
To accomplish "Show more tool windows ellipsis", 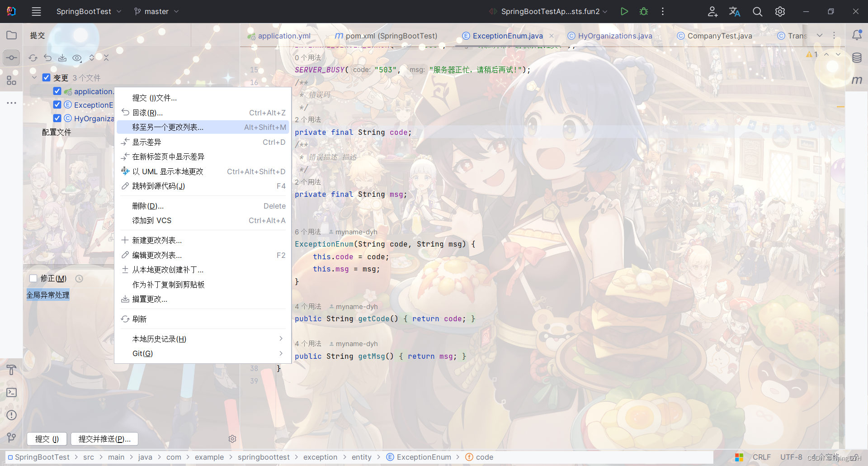I will pos(11,103).
